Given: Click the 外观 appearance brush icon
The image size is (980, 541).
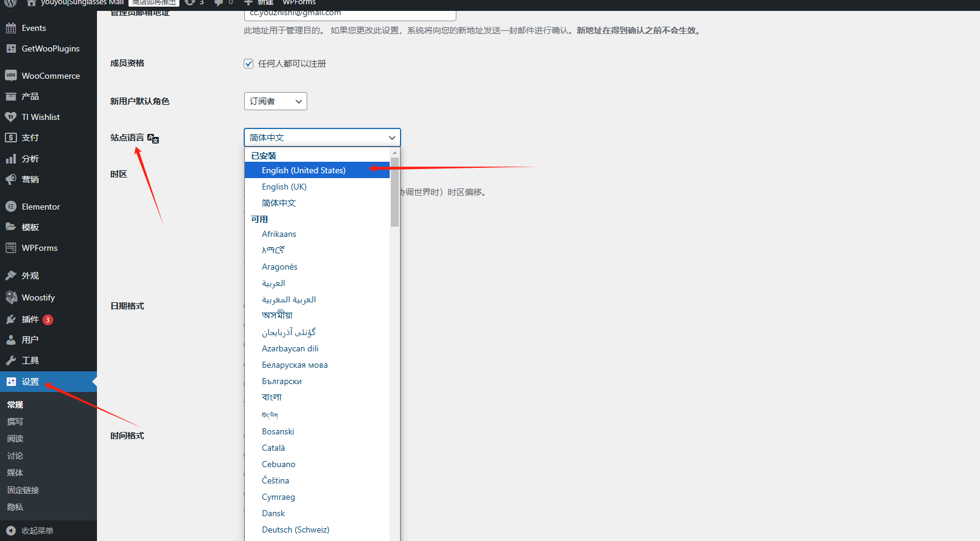Looking at the screenshot, I should coord(11,276).
